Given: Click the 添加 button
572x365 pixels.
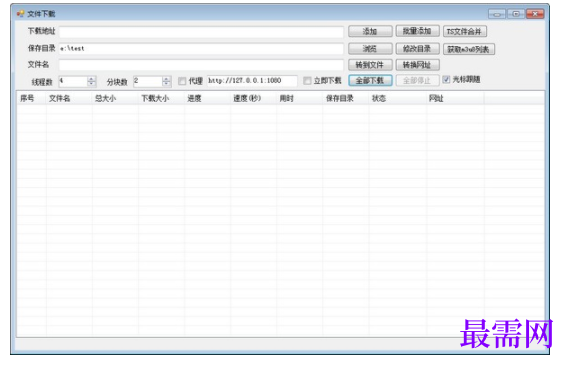Looking at the screenshot, I should [x=370, y=31].
